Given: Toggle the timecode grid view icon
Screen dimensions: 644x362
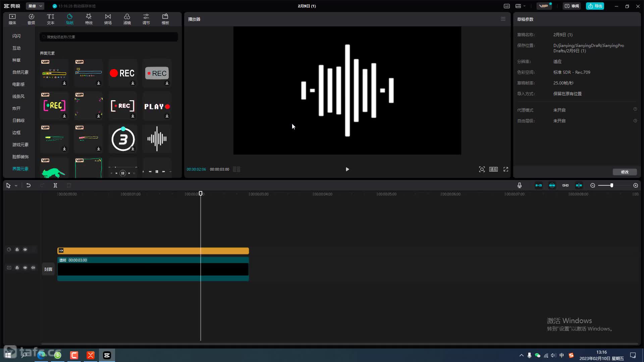Looking at the screenshot, I should [236, 169].
